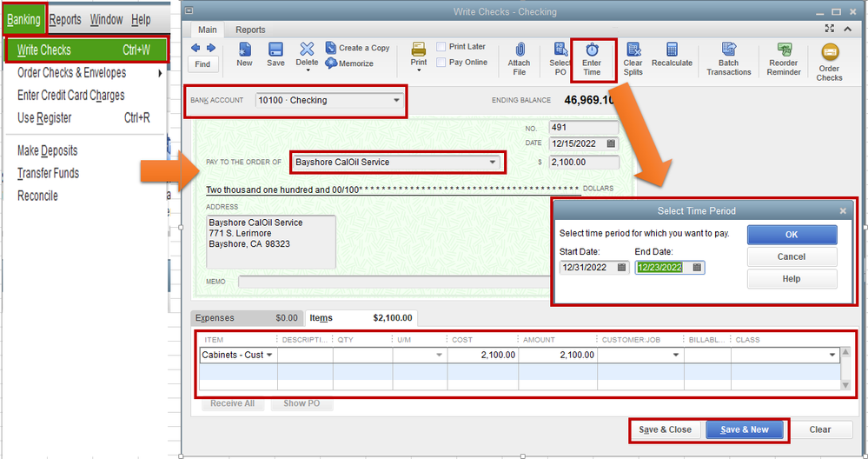Viewport: 868px width, 459px height.
Task: Open the Banking menu
Action: point(23,19)
